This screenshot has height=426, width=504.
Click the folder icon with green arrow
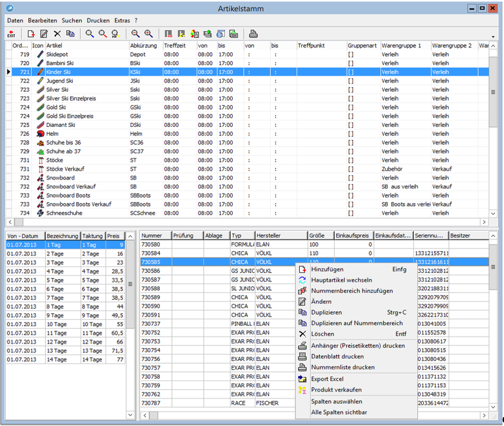tap(234, 34)
